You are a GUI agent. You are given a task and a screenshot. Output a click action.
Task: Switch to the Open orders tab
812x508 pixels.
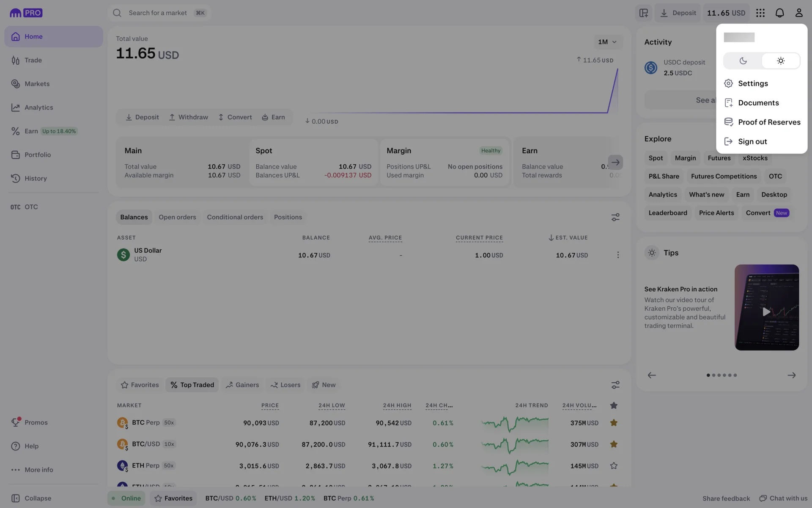click(177, 217)
